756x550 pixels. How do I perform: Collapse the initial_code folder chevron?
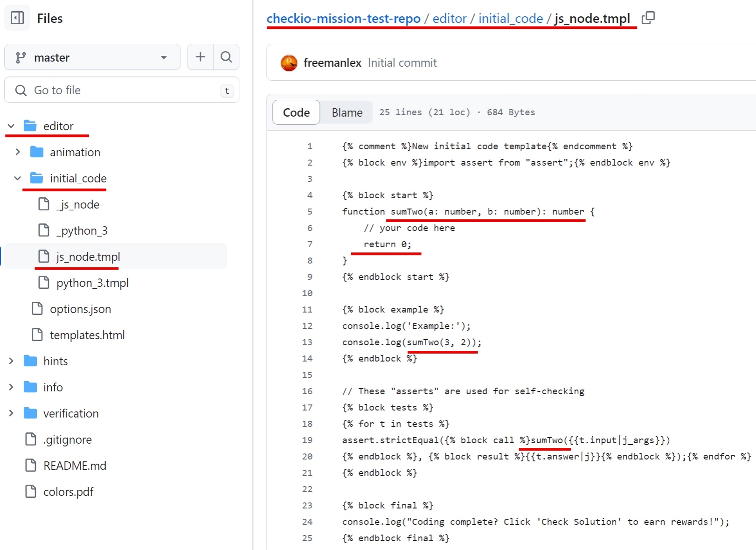(x=18, y=178)
